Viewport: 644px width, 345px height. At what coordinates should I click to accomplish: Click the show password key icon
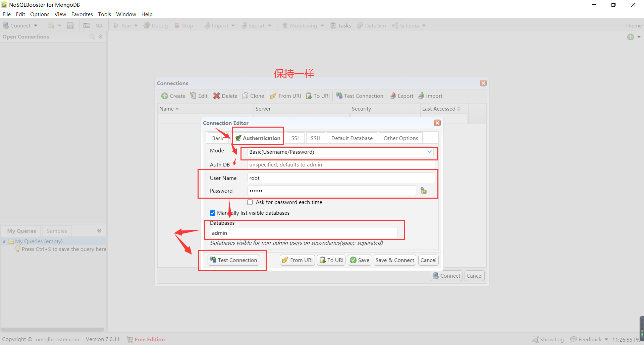[424, 191]
